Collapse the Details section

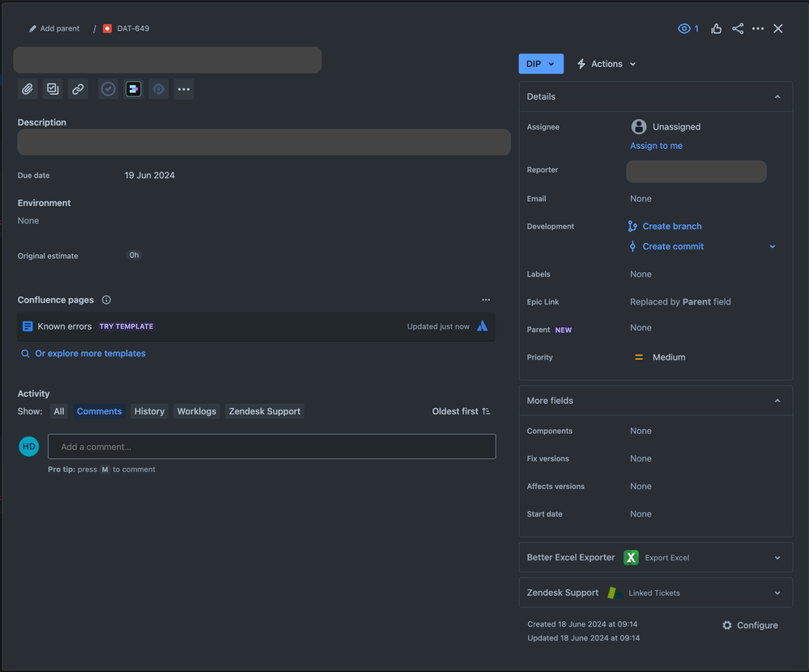pyautogui.click(x=777, y=96)
